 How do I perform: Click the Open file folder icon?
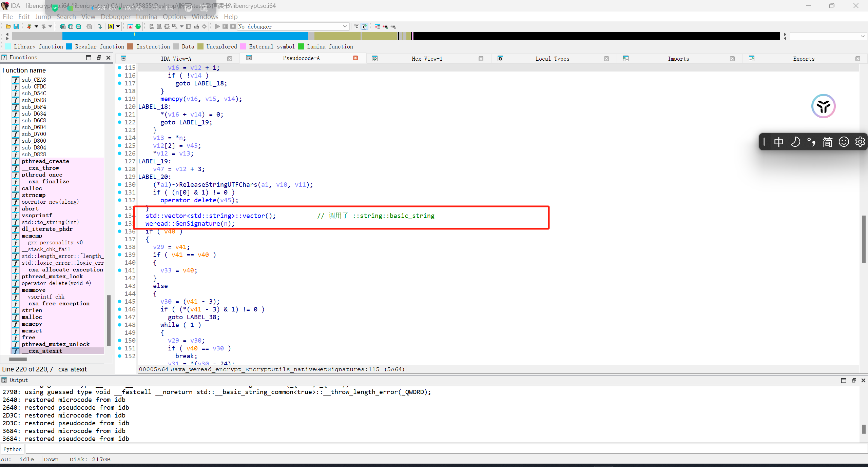8,26
